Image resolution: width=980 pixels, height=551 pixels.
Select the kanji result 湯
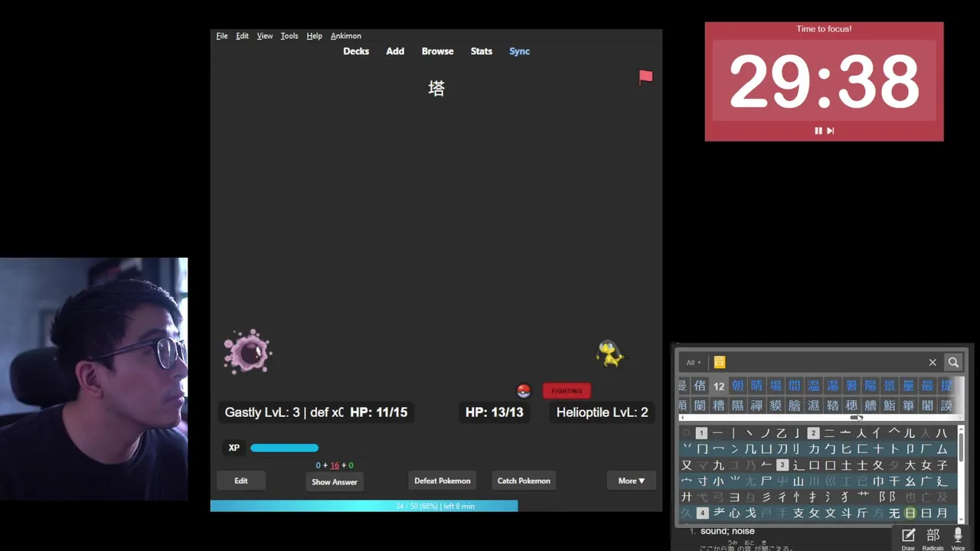(832, 386)
